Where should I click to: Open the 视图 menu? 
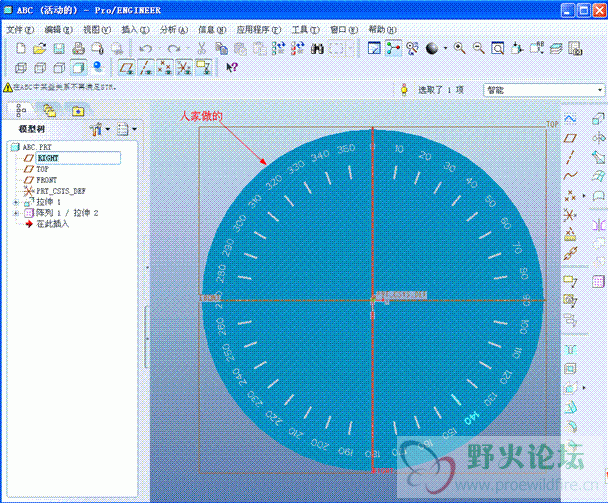[x=97, y=30]
